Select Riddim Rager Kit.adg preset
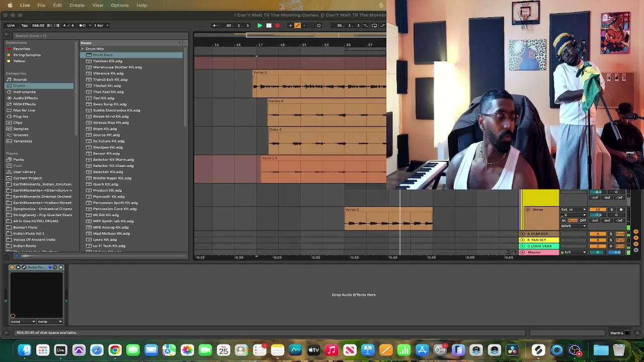 pyautogui.click(x=112, y=178)
